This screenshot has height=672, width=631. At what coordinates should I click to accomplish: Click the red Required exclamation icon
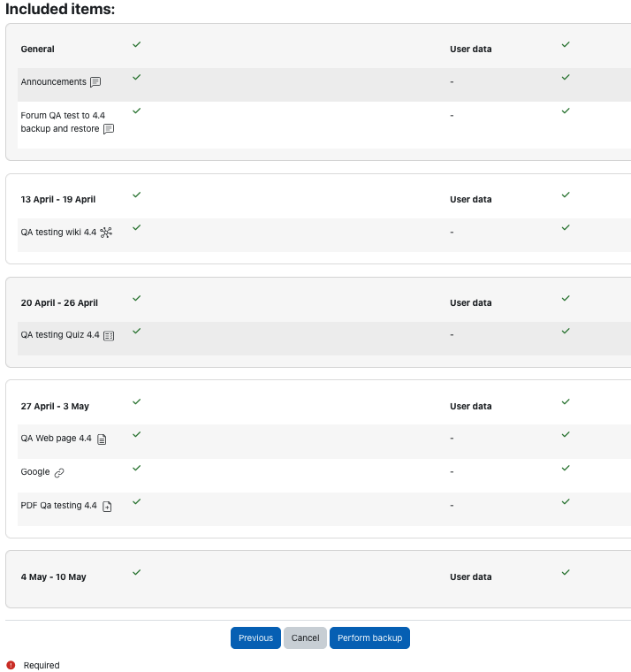[11, 665]
